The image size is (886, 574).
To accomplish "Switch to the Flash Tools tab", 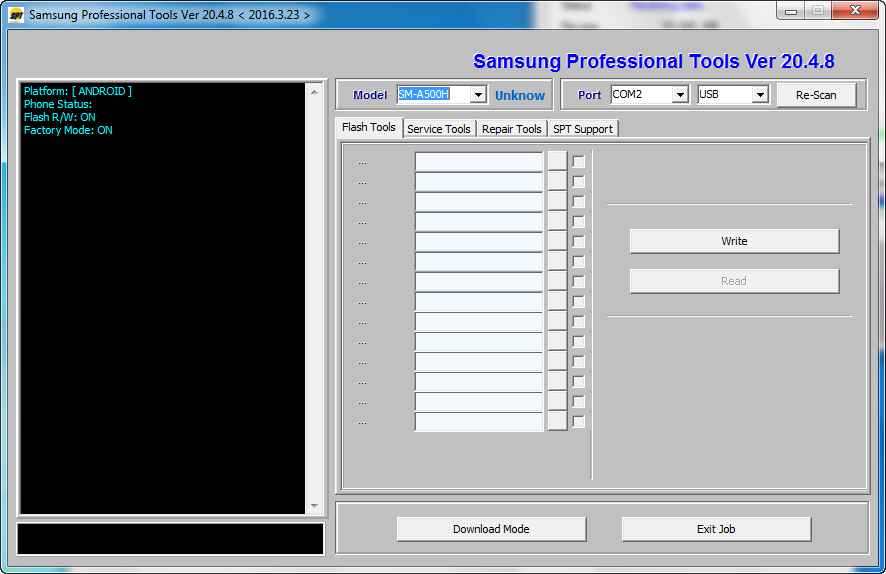I will click(x=369, y=128).
